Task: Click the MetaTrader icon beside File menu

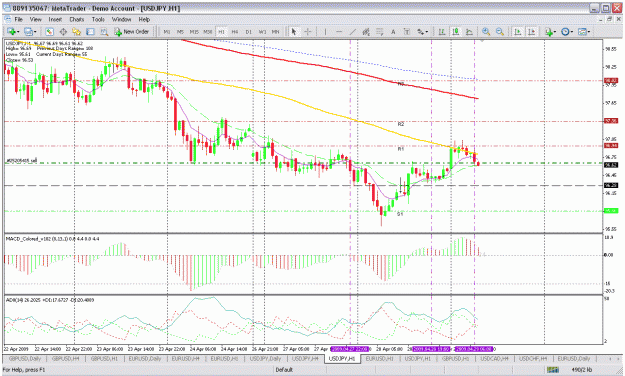Action: click(x=7, y=19)
